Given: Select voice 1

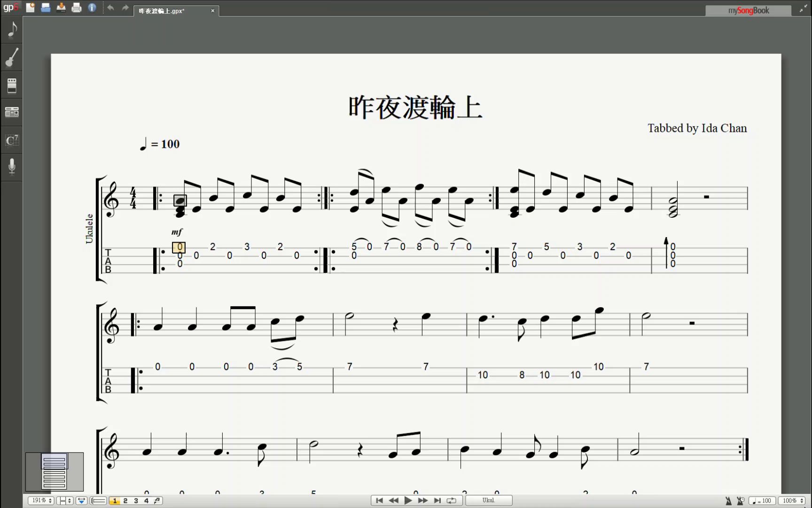Looking at the screenshot, I should 114,501.
